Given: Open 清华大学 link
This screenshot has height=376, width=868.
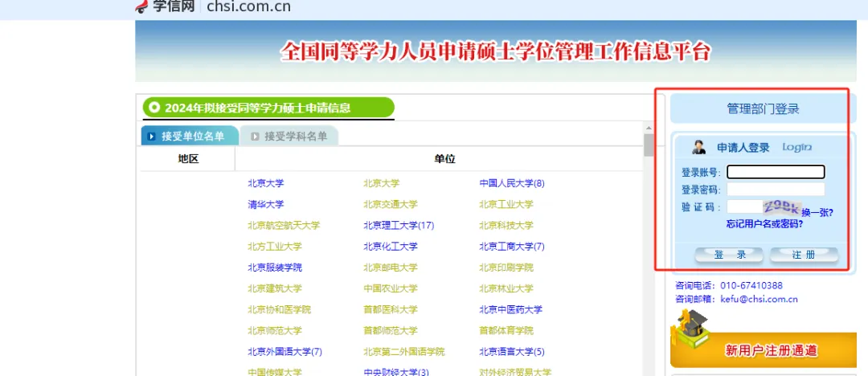Looking at the screenshot, I should click(266, 204).
